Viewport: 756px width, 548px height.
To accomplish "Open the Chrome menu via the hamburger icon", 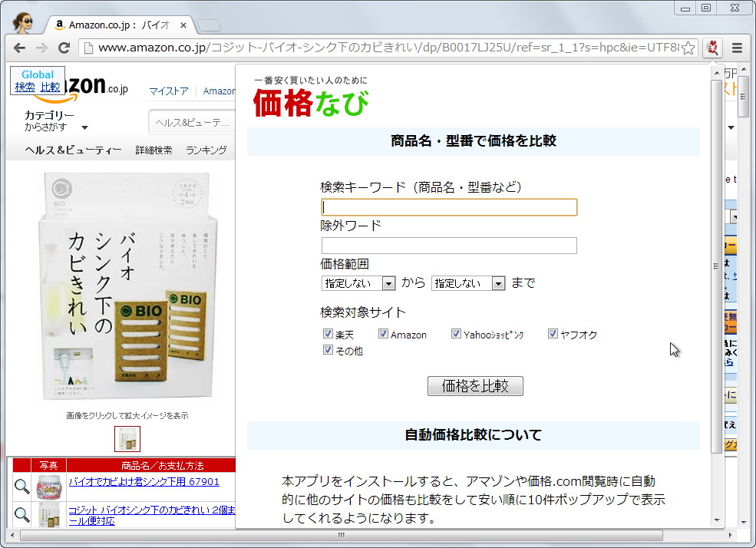I will click(738, 48).
